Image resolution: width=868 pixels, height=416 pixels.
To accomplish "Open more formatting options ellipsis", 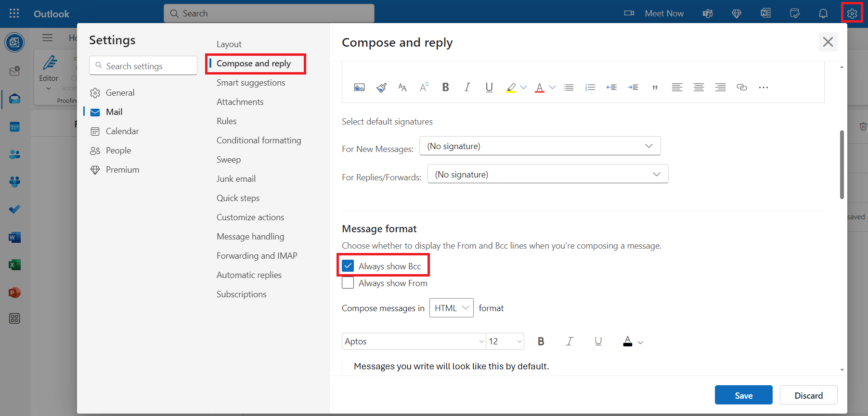I will tap(764, 87).
